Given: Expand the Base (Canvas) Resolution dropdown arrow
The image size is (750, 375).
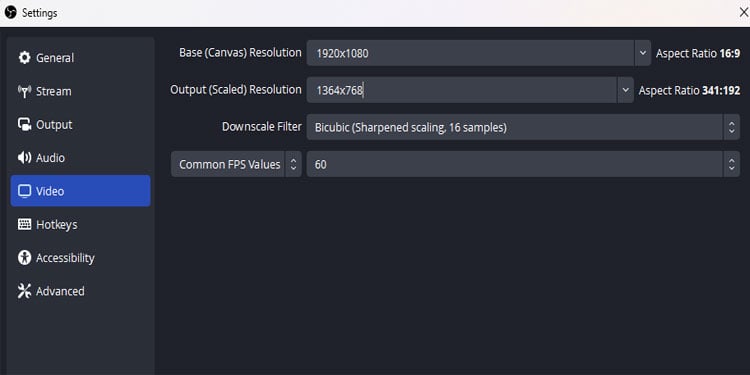Looking at the screenshot, I should coord(642,53).
